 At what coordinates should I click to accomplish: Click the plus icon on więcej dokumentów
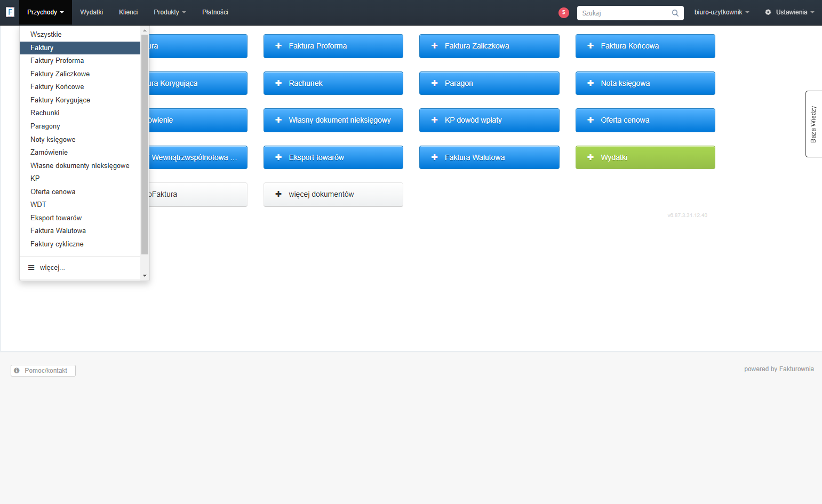(278, 194)
